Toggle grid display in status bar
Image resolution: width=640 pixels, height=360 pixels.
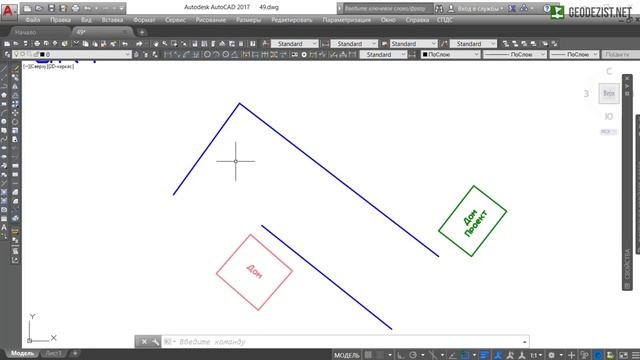368,355
